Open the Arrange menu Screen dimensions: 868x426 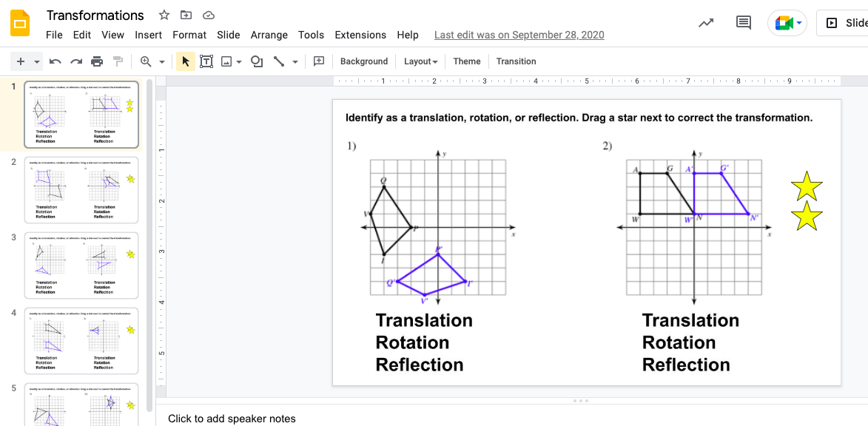pyautogui.click(x=269, y=35)
